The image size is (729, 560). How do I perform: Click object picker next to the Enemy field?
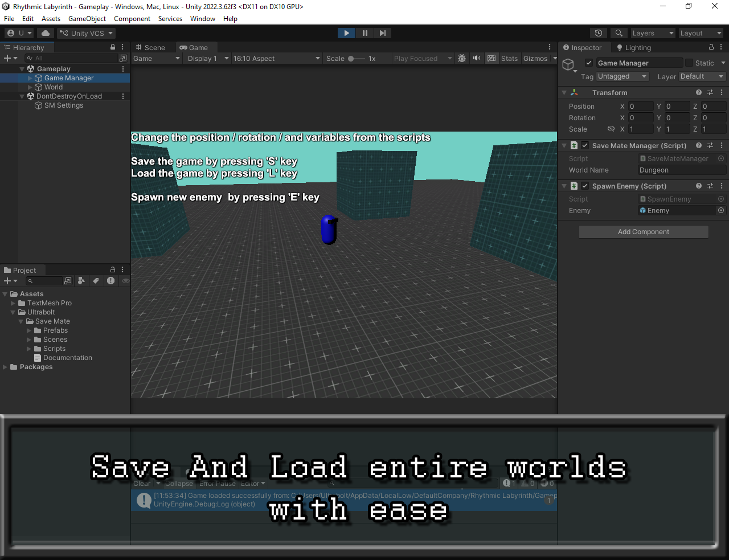click(x=721, y=210)
